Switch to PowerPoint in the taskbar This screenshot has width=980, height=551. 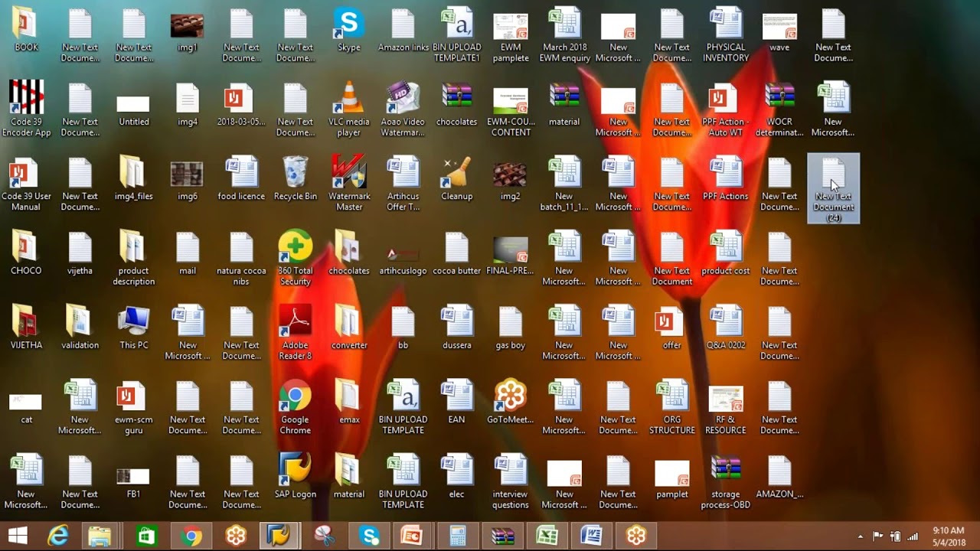tap(412, 536)
